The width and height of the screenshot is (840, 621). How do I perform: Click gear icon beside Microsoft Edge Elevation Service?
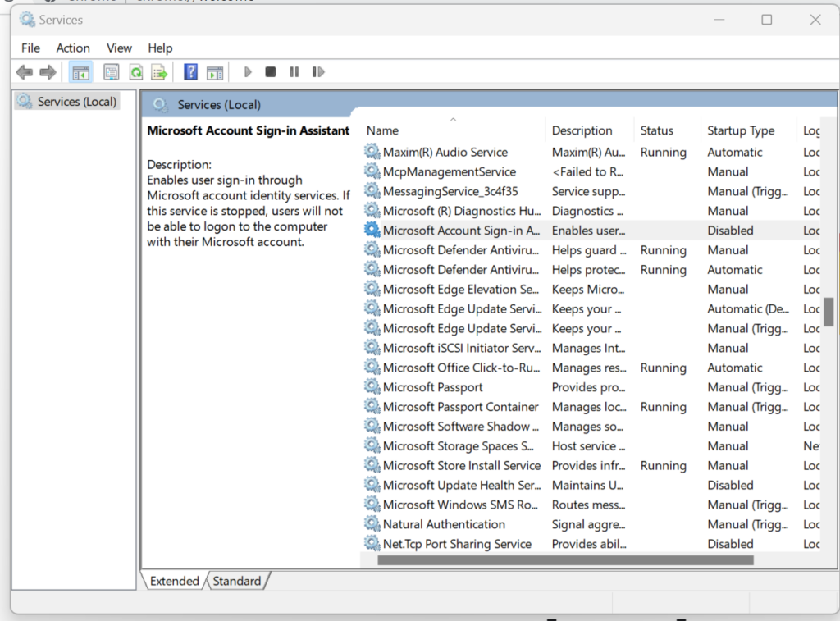point(372,288)
